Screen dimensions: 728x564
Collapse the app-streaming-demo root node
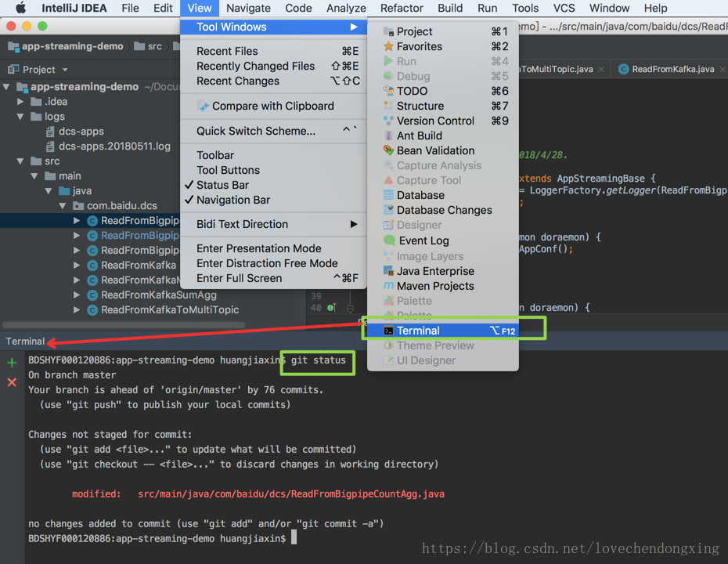click(x=6, y=86)
